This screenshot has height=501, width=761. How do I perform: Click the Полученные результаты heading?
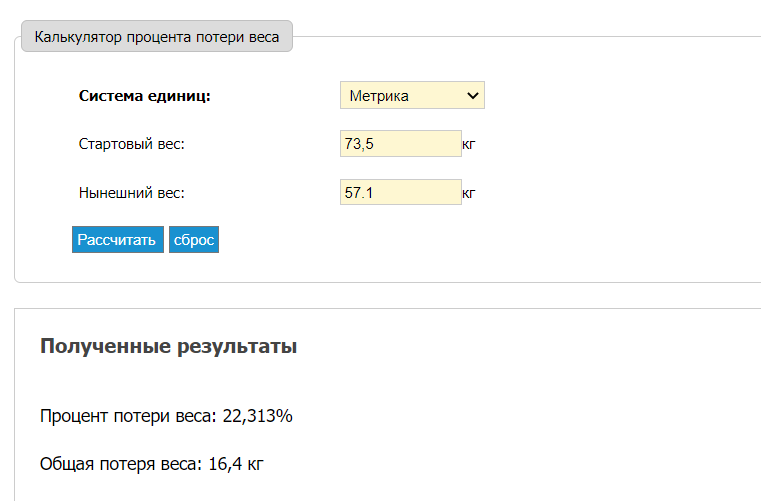[168, 347]
